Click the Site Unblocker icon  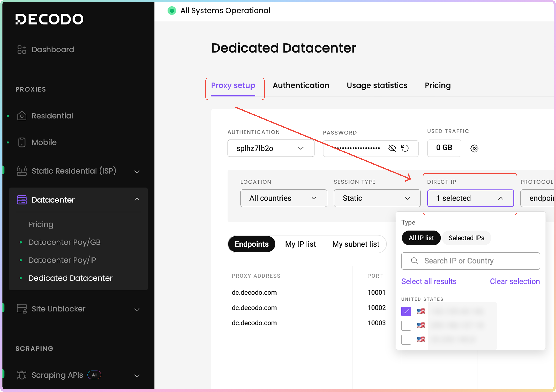coord(21,308)
